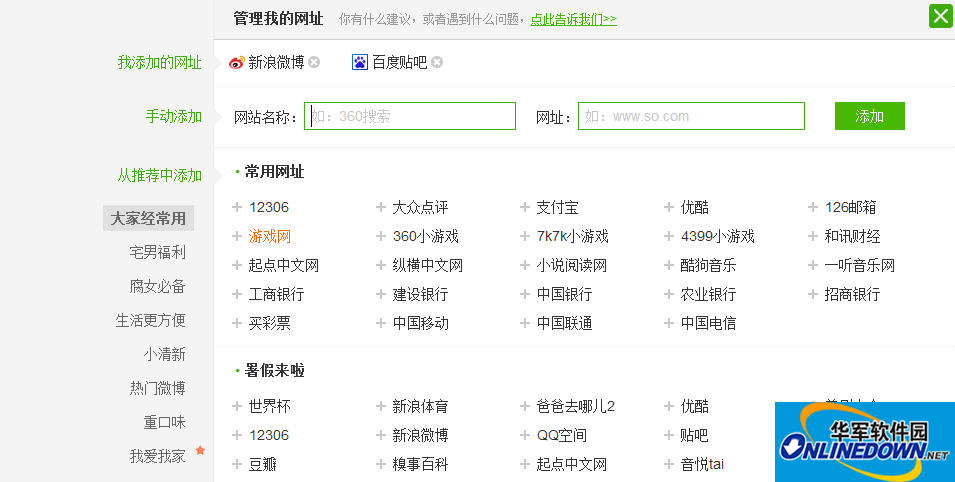Add 新浪微博 from 暑假来啦 list
Viewport: 955px width, 482px height.
pyautogui.click(x=420, y=435)
